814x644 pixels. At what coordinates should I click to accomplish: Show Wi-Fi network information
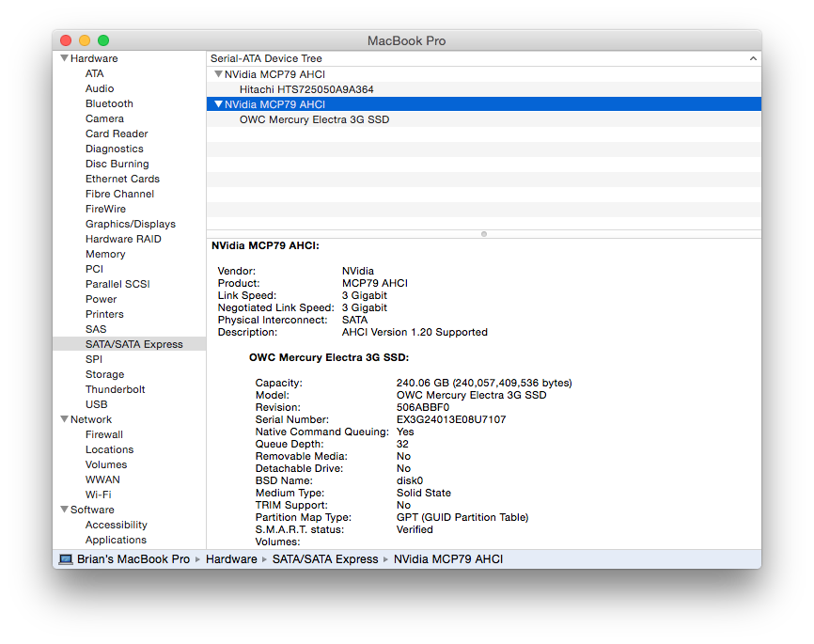pos(99,495)
